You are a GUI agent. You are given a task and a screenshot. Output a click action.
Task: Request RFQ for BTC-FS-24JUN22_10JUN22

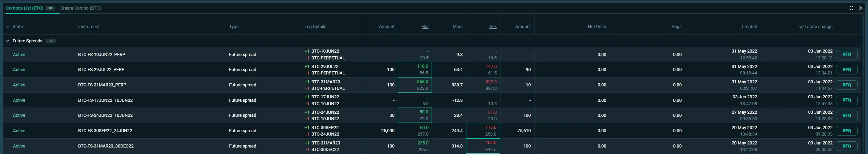[847, 115]
